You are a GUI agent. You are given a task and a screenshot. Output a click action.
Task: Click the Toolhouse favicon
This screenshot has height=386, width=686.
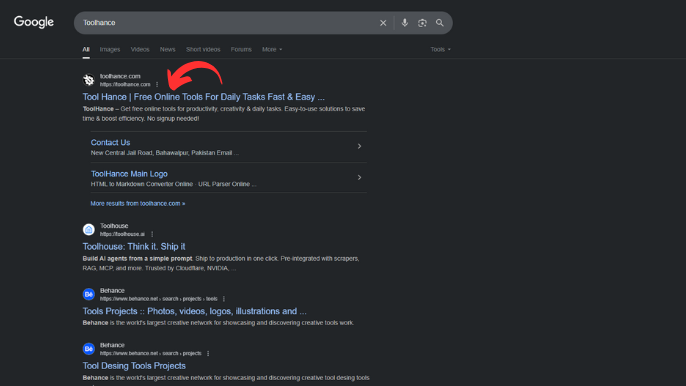[89, 229]
